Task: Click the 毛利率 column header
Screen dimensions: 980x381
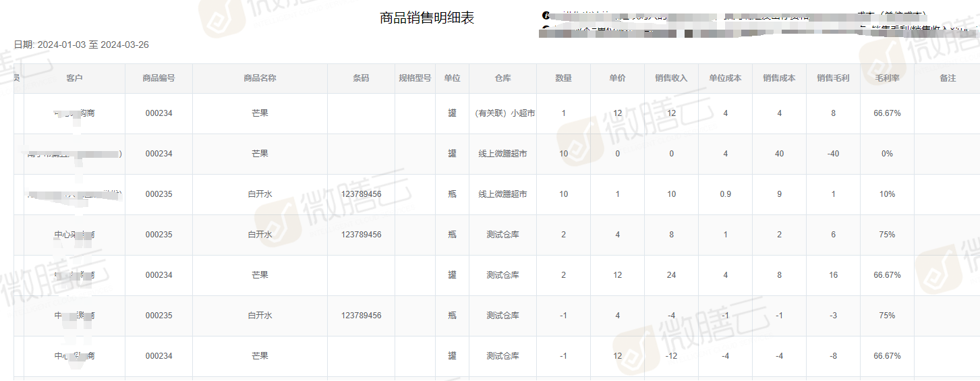Action: tap(887, 78)
